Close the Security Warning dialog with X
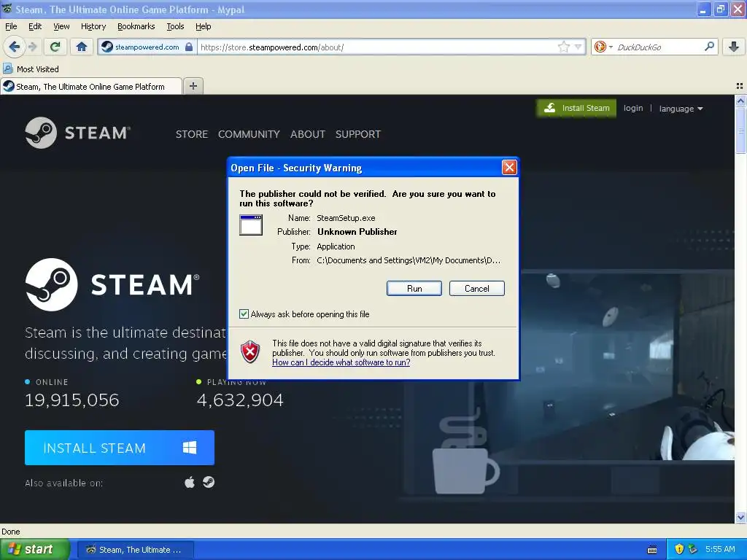The width and height of the screenshot is (747, 560). tap(509, 167)
